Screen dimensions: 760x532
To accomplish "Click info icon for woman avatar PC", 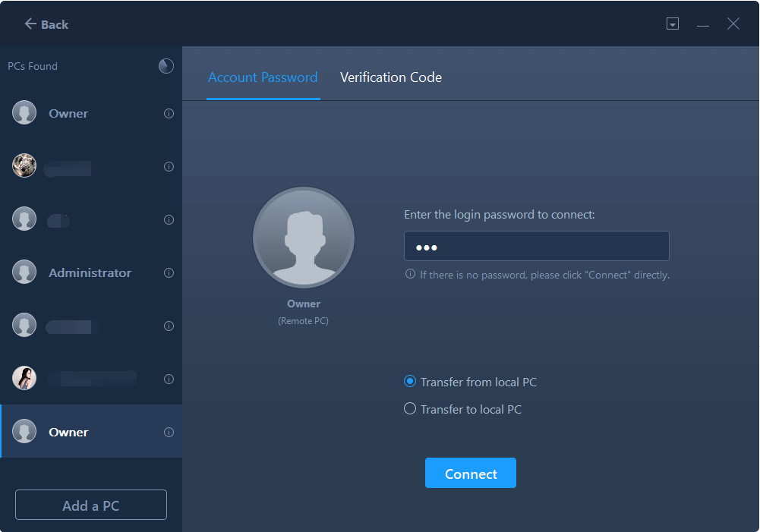I will coord(169,379).
